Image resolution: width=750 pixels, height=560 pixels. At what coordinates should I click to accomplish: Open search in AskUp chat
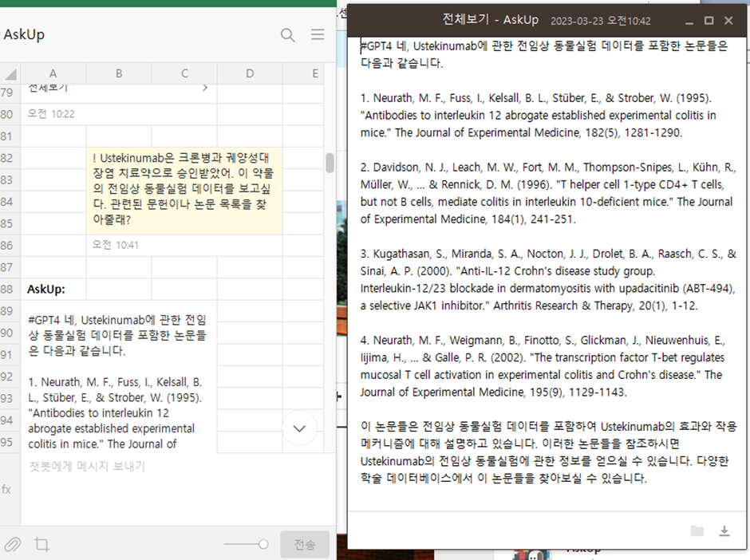[287, 35]
